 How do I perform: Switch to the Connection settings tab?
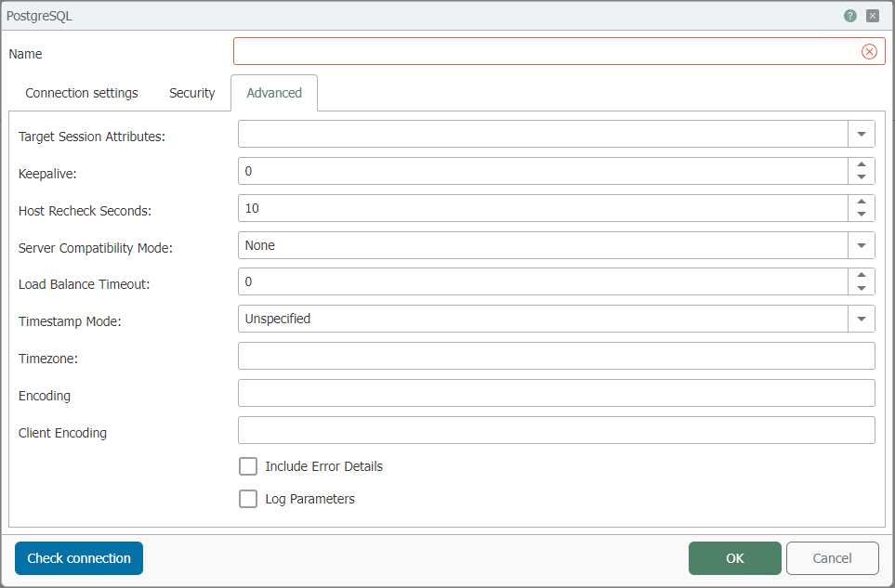pos(82,93)
